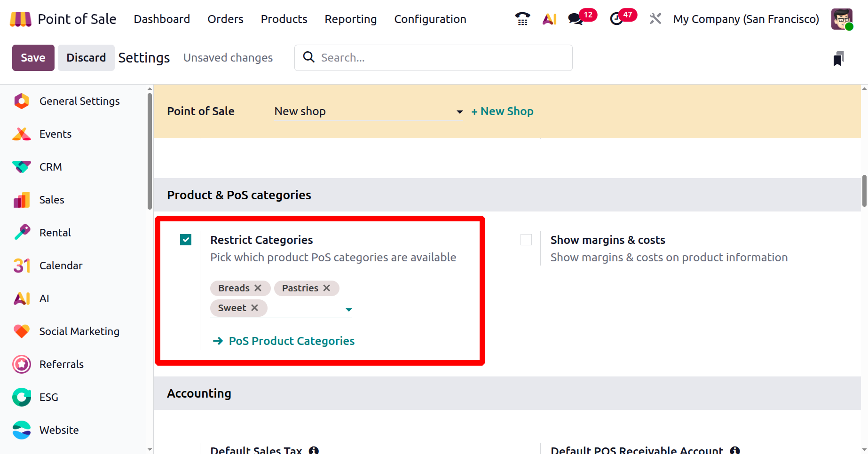Open the chat messages icon
868x454 pixels.
(x=576, y=19)
